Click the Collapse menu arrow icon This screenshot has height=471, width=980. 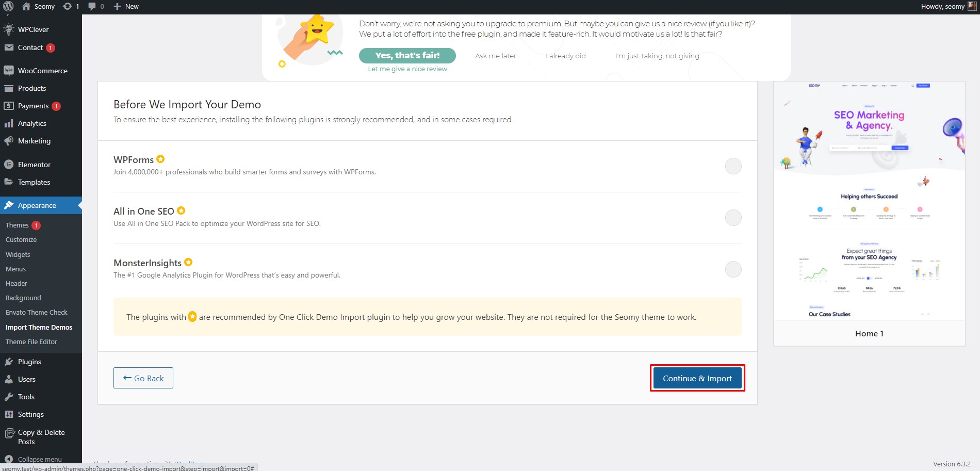[9, 459]
